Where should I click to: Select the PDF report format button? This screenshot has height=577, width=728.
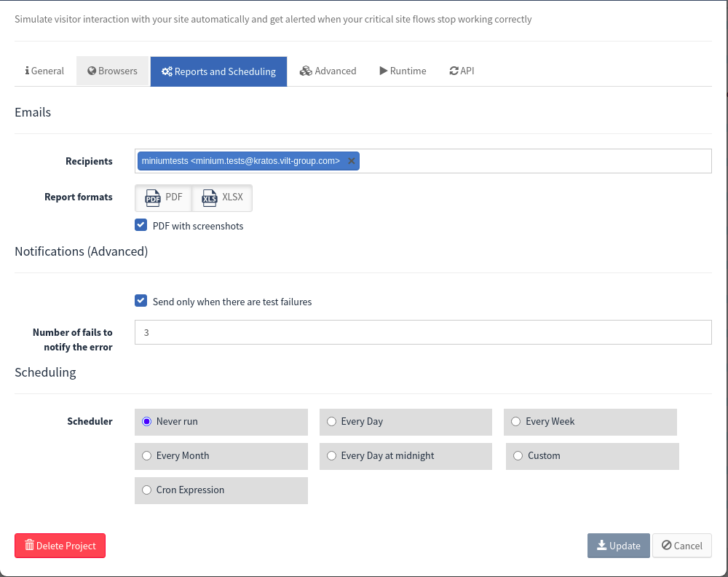click(164, 198)
